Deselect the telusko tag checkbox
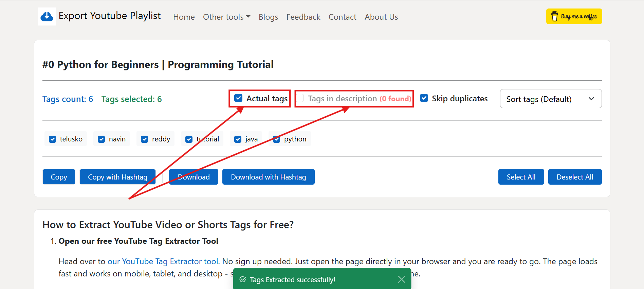This screenshot has width=644, height=289. click(x=53, y=139)
